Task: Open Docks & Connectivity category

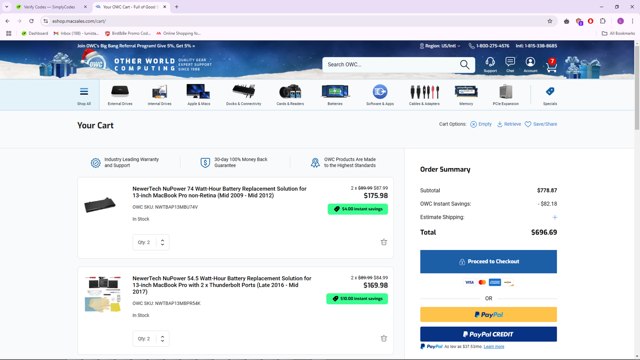Action: 244,95
